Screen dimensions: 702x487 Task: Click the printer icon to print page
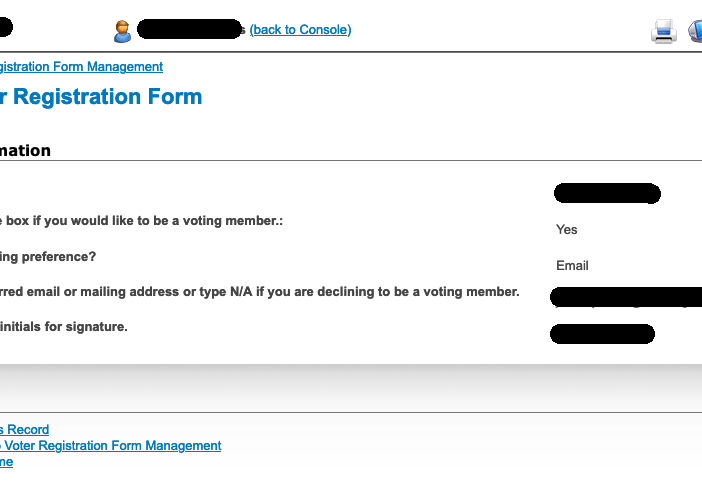coord(663,31)
